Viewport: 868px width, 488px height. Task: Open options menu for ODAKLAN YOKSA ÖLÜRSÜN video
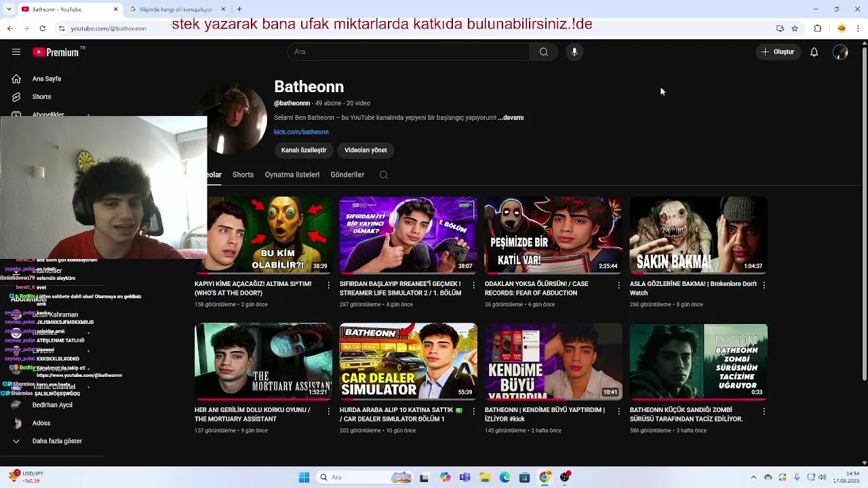pos(618,285)
